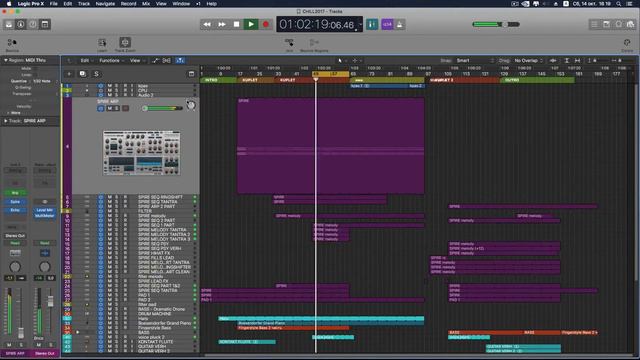Open the File menu
The image size is (640, 360).
[53, 4]
